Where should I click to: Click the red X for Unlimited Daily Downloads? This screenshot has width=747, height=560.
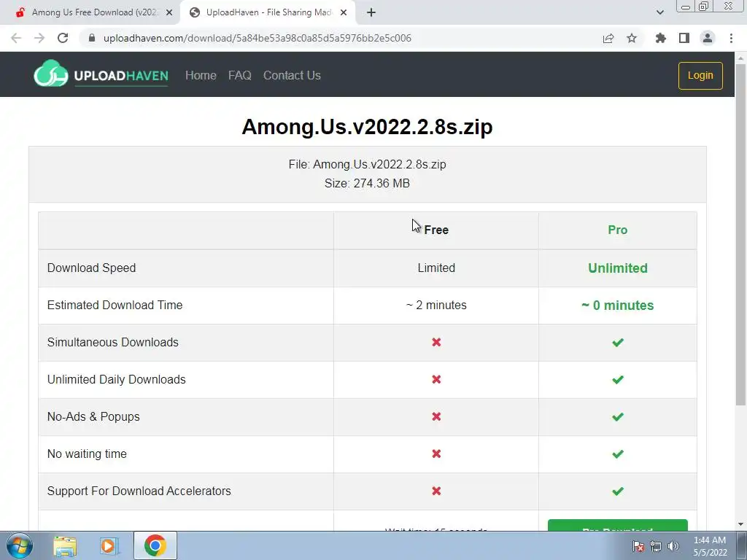click(x=436, y=379)
